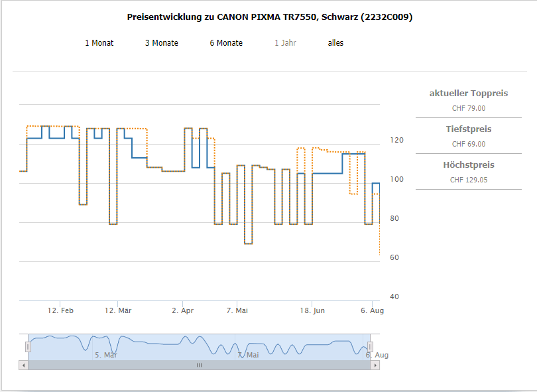Click the scrollbar right arrow
This screenshot has height=392, width=537.
point(376,365)
